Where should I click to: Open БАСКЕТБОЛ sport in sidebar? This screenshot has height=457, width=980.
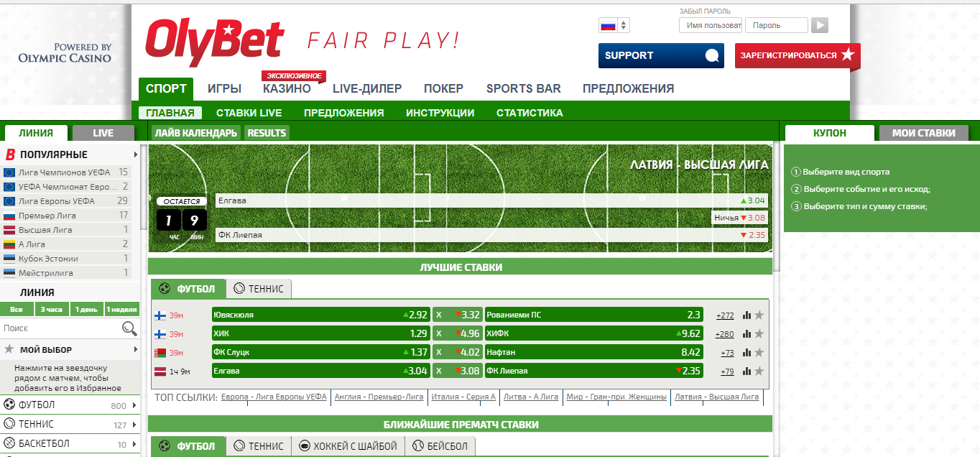70,444
